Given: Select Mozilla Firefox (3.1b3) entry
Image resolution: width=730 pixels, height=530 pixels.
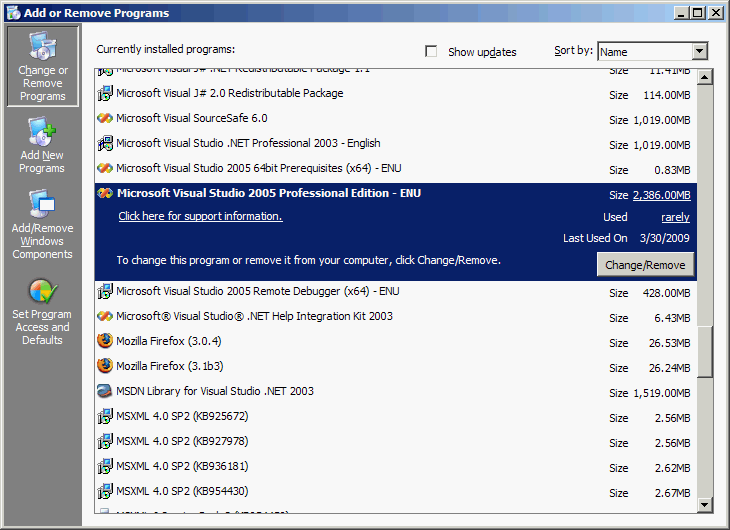Looking at the screenshot, I should click(395, 367).
